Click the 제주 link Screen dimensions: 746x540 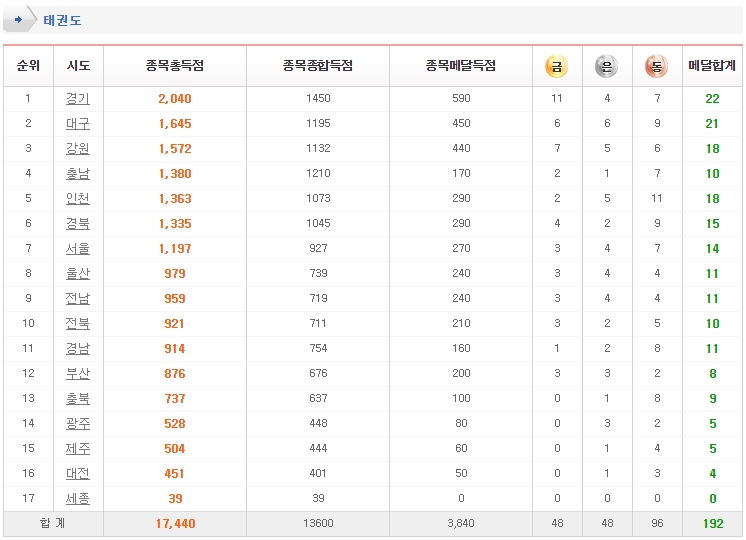tap(78, 449)
